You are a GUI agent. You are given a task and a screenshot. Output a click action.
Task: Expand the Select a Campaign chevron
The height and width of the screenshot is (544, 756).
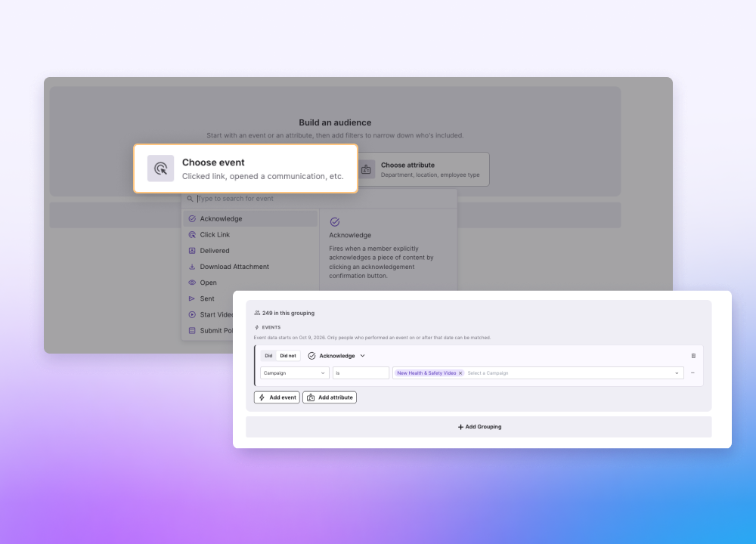coord(677,373)
